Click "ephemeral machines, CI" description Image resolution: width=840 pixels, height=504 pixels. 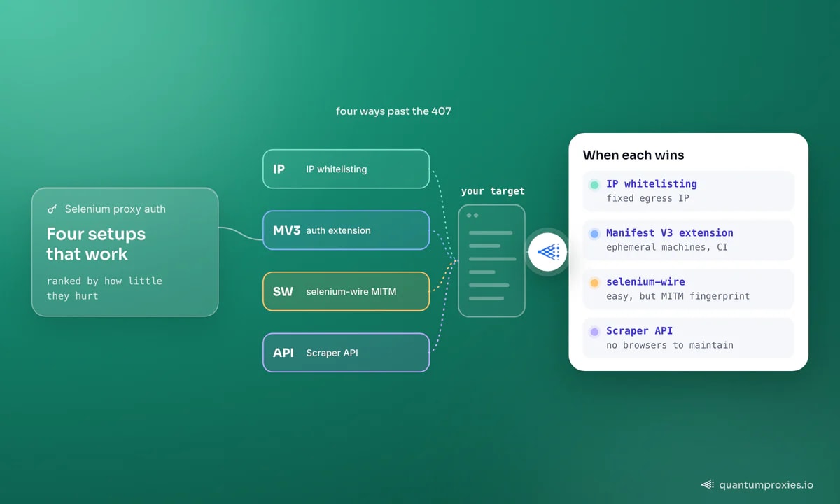667,247
